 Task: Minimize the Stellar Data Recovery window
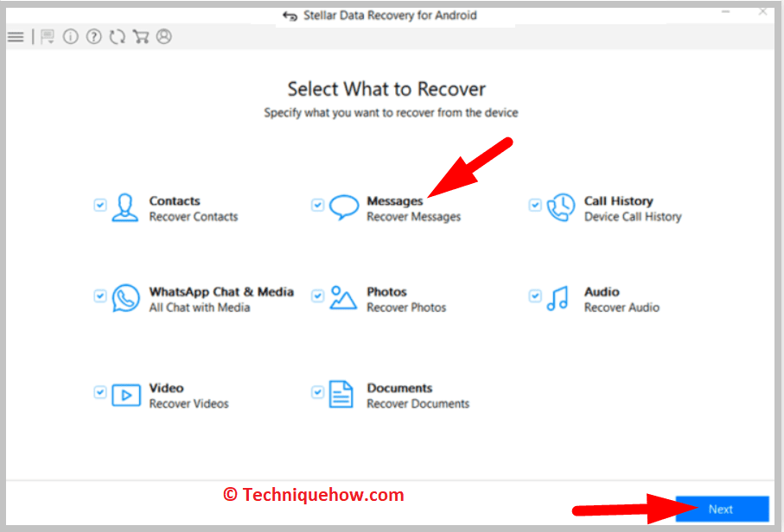[725, 11]
